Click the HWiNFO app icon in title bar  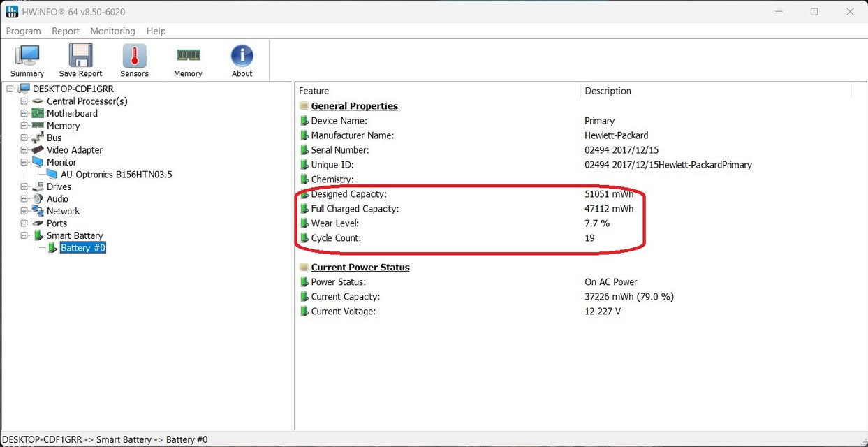[x=12, y=12]
